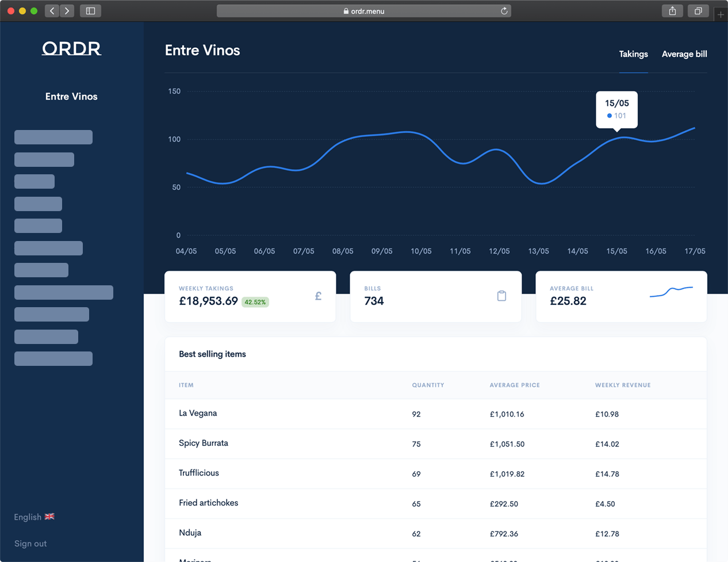The height and width of the screenshot is (562, 728).
Task: Toggle the Safari sidebar icon
Action: point(90,10)
